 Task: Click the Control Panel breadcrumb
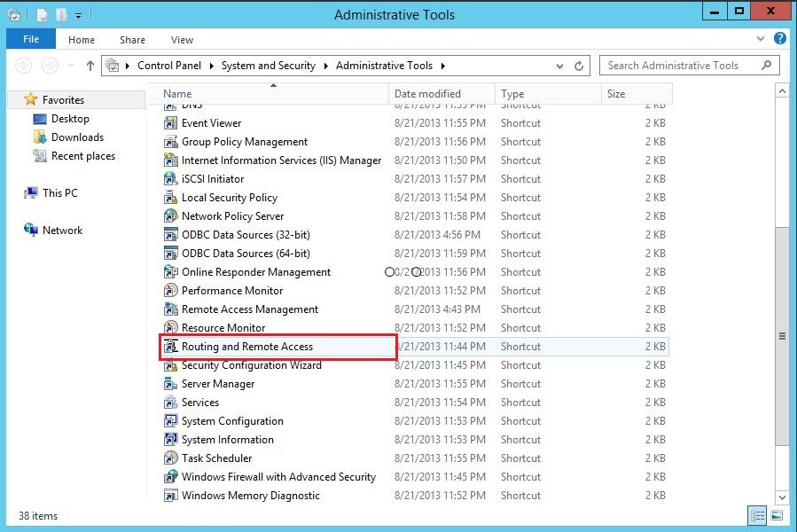click(169, 66)
